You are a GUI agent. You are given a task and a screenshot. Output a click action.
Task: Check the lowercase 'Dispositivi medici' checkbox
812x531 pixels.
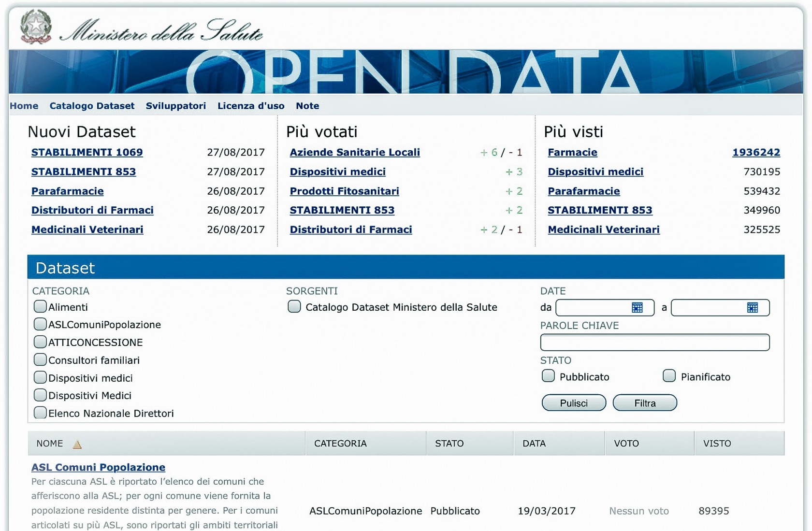tap(40, 377)
